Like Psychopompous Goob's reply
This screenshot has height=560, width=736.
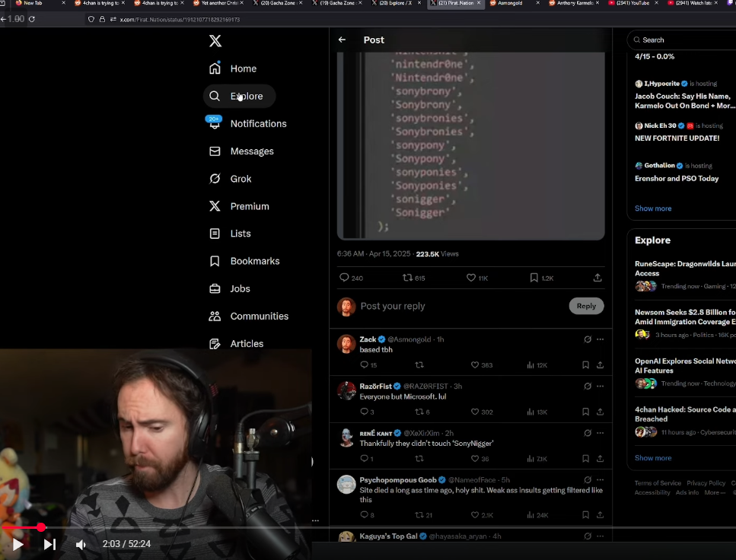coord(482,515)
